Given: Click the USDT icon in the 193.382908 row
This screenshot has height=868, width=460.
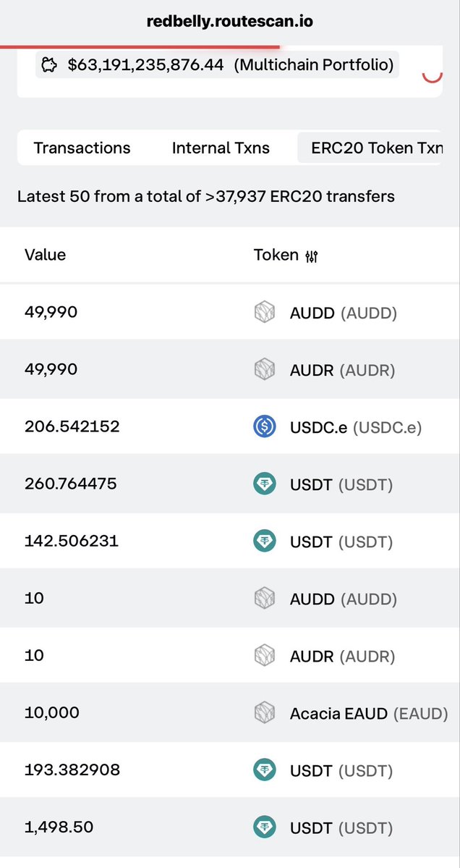Looking at the screenshot, I should point(264,770).
